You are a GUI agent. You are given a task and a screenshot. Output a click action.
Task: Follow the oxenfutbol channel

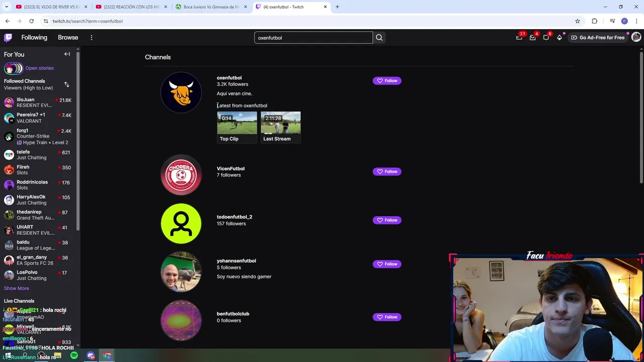[x=387, y=81]
